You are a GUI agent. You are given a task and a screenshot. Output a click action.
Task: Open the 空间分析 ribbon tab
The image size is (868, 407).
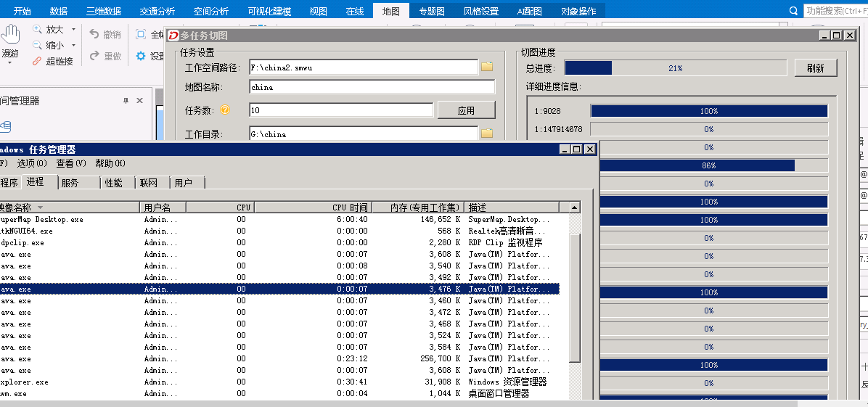tap(211, 11)
